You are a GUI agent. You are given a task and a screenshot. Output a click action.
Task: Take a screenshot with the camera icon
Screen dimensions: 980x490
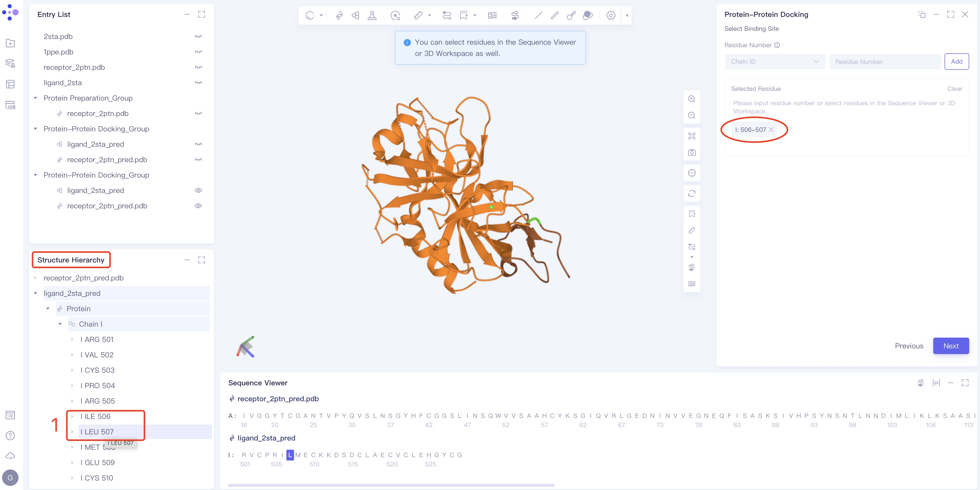tap(692, 152)
